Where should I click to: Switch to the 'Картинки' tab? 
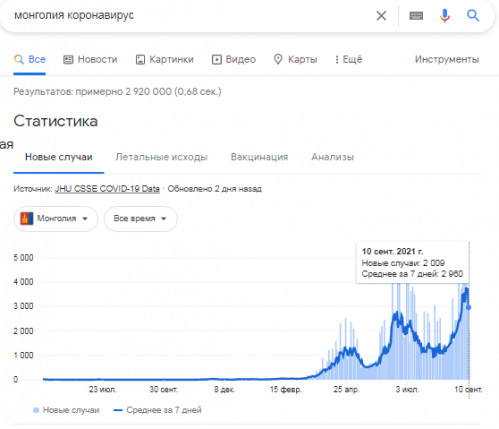[165, 60]
